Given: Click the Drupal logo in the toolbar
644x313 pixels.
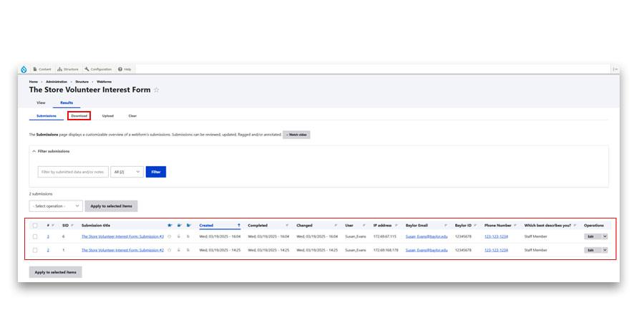Looking at the screenshot, I should click(24, 69).
